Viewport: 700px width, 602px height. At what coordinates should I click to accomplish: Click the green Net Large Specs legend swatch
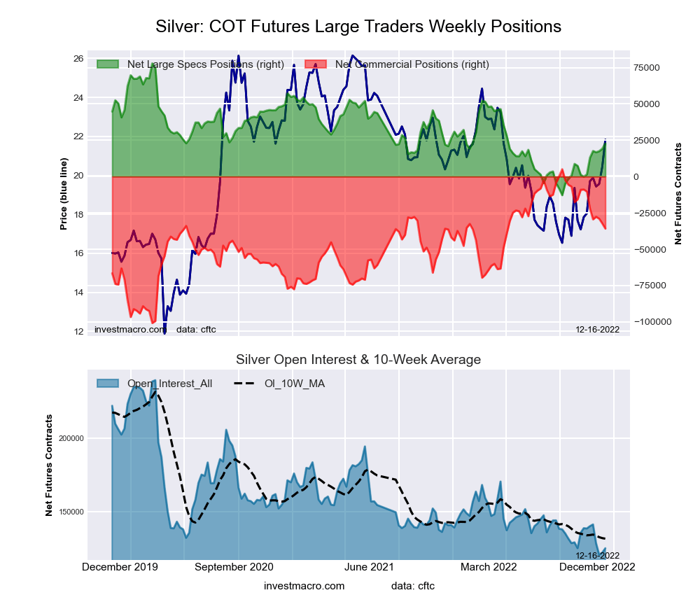pyautogui.click(x=109, y=64)
